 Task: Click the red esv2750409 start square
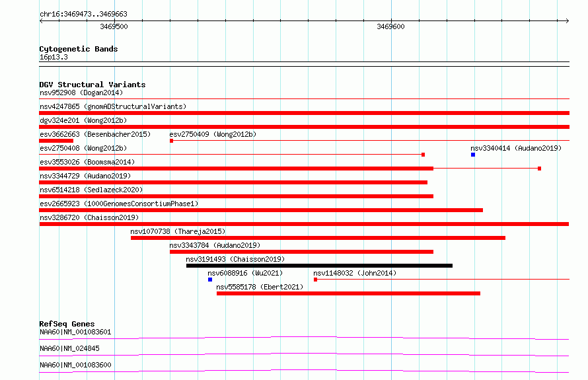click(x=171, y=141)
